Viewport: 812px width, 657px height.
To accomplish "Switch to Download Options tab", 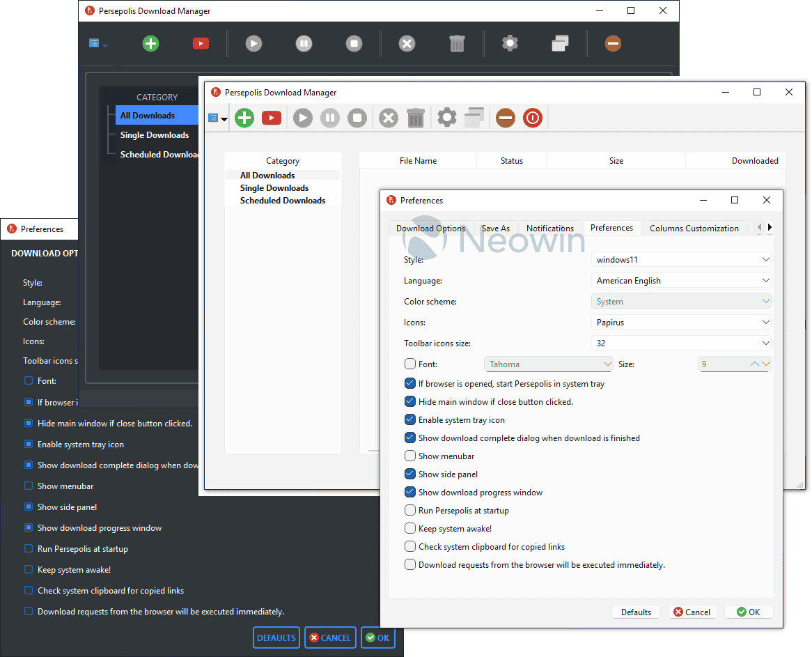I will (430, 229).
